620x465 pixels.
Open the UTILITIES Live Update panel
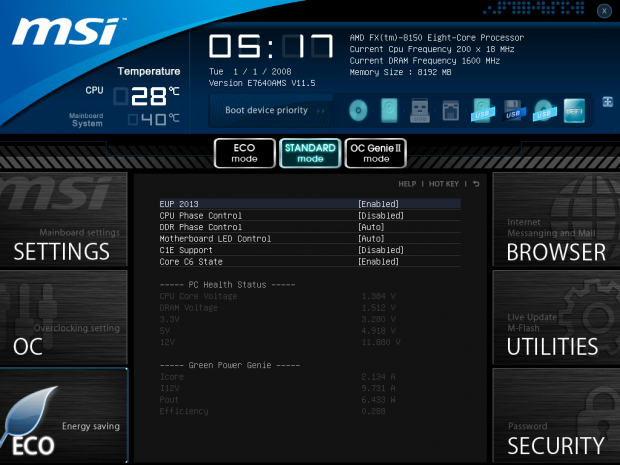[x=556, y=318]
